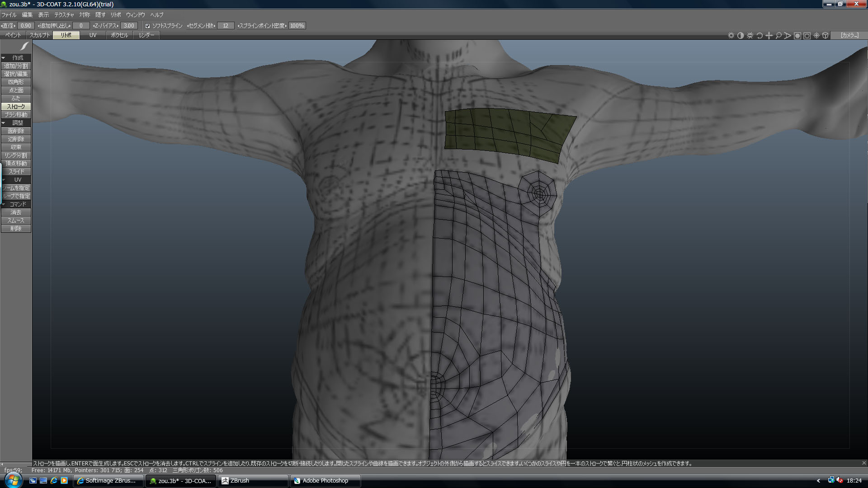Open the ファイル menu
The width and height of the screenshot is (868, 488).
9,15
